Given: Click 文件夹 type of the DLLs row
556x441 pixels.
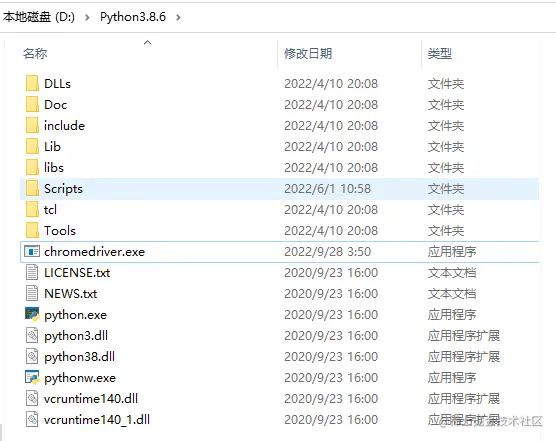Looking at the screenshot, I should [446, 84].
